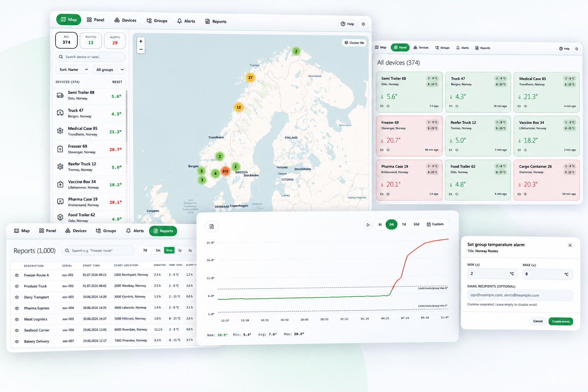Click Cancel in the alarm dialog
588x392 pixels.
[x=538, y=322]
